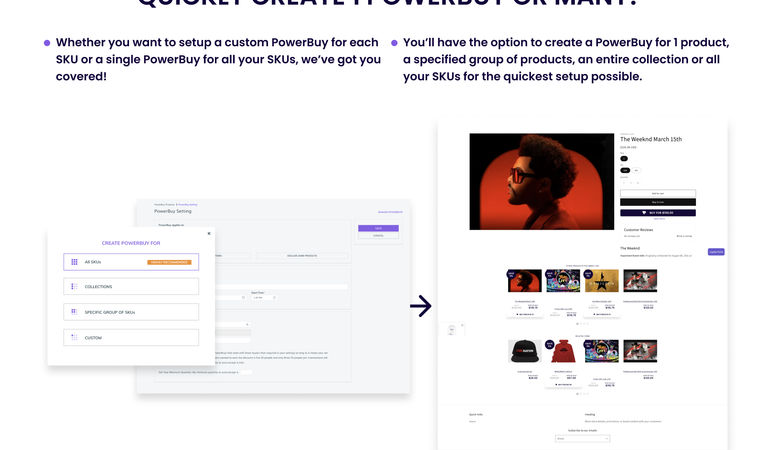Open the red-grey thumbnail in first carousel
The width and height of the screenshot is (775, 450).
tap(640, 281)
